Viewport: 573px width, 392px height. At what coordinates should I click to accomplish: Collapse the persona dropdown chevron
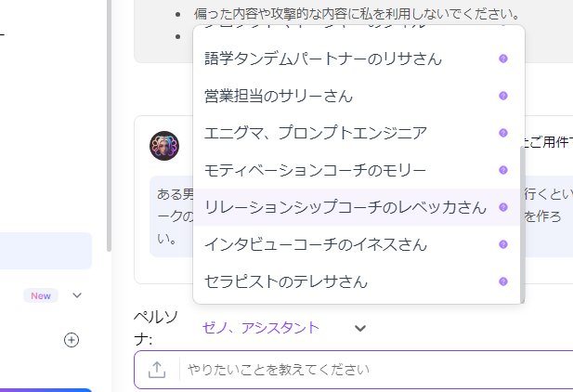(x=361, y=328)
